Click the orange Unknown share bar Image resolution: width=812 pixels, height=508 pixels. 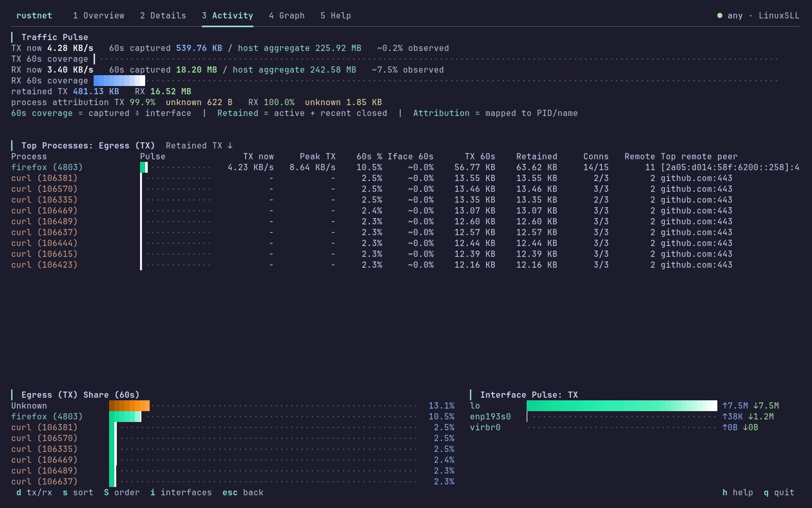[129, 406]
